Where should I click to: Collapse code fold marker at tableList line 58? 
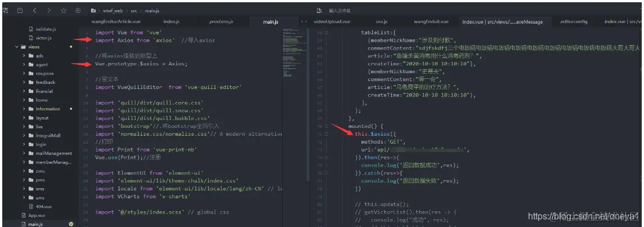327,33
